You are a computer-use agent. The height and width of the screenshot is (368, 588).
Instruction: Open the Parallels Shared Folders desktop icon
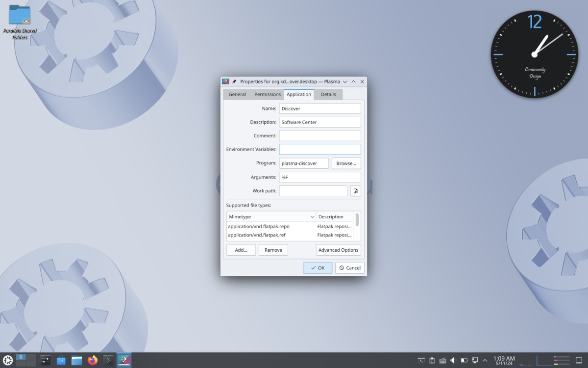tap(20, 22)
